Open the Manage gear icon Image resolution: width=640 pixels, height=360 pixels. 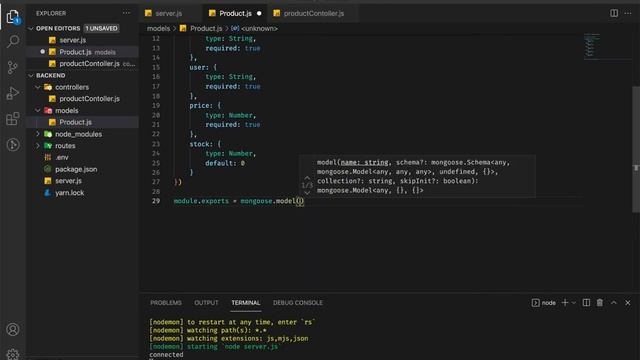[x=13, y=354]
